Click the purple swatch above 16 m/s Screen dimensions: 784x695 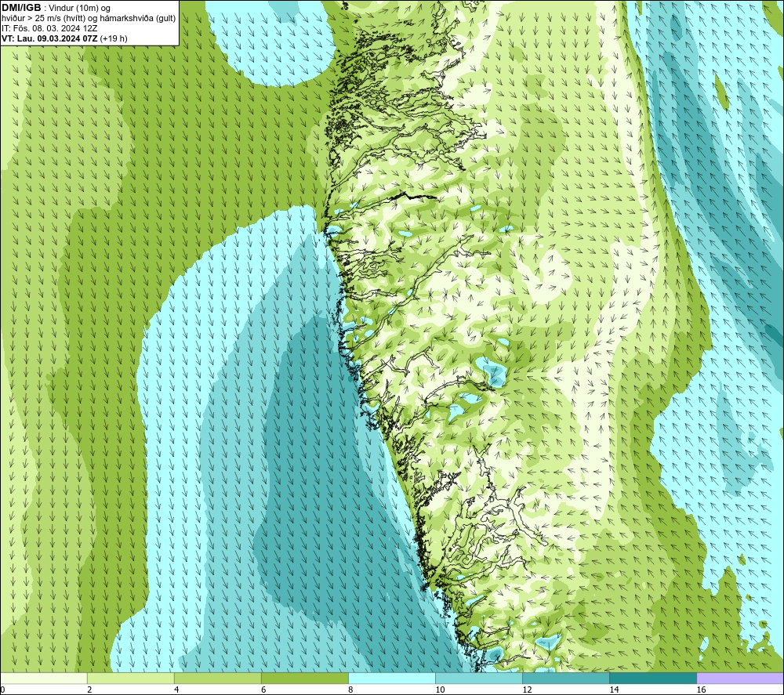click(x=740, y=678)
